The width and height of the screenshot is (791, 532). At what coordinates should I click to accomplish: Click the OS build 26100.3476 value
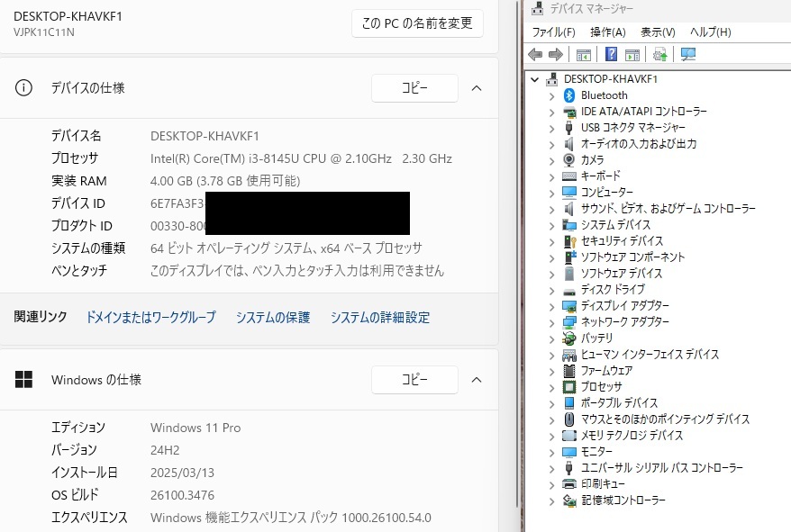tap(182, 495)
